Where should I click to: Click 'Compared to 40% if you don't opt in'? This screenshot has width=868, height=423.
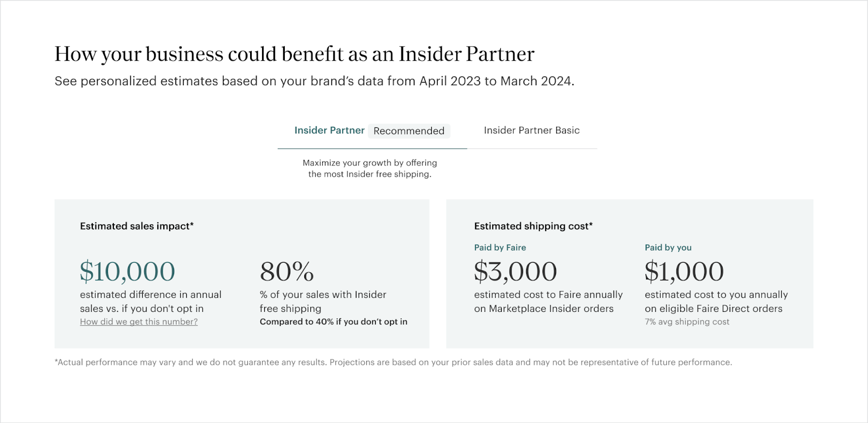click(334, 322)
